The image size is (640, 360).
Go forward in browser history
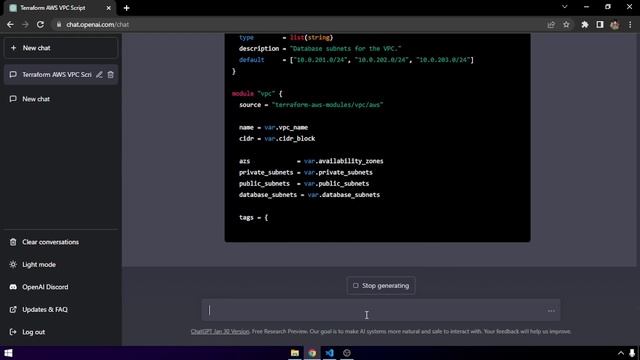25,24
